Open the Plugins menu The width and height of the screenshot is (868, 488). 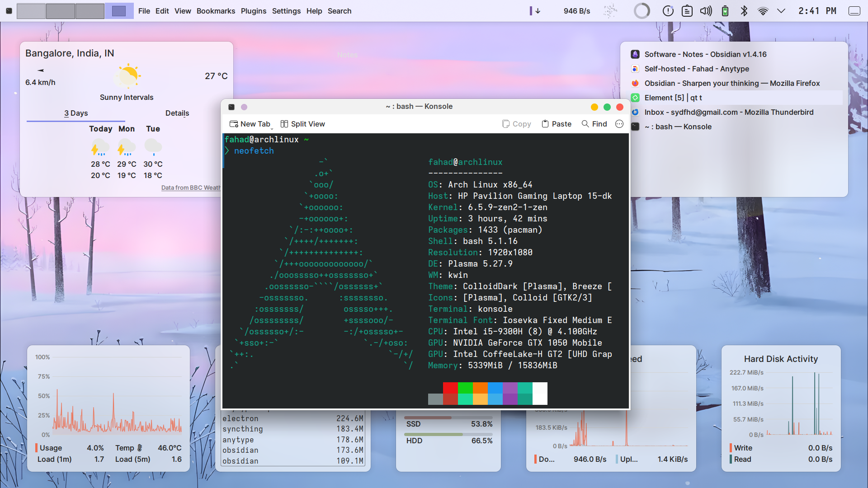coord(253,11)
